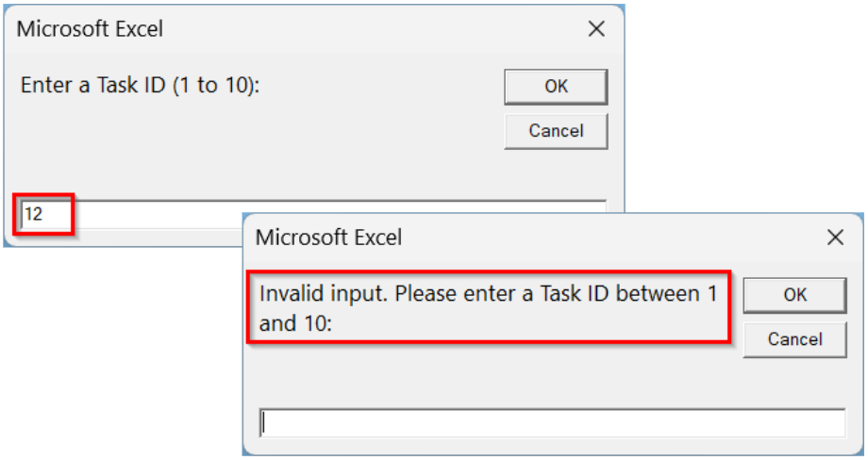The height and width of the screenshot is (460, 868).
Task: Close the Invalid input dialog with X
Action: 835,238
